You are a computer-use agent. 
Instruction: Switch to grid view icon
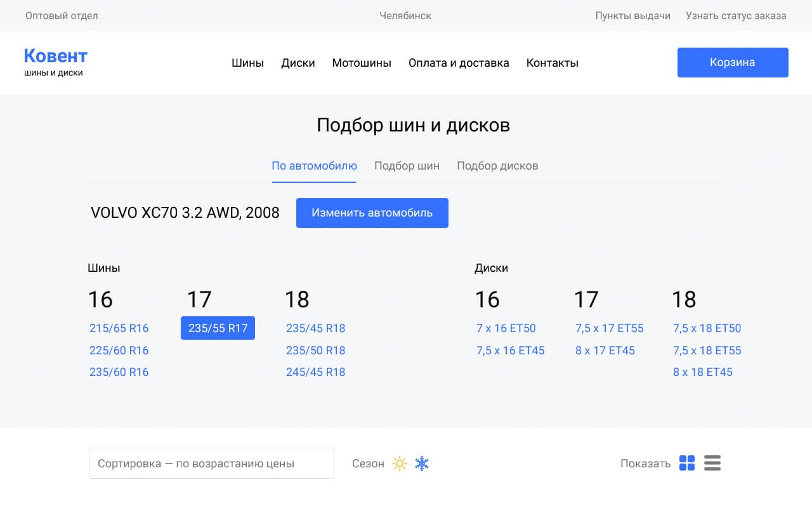pyautogui.click(x=687, y=463)
